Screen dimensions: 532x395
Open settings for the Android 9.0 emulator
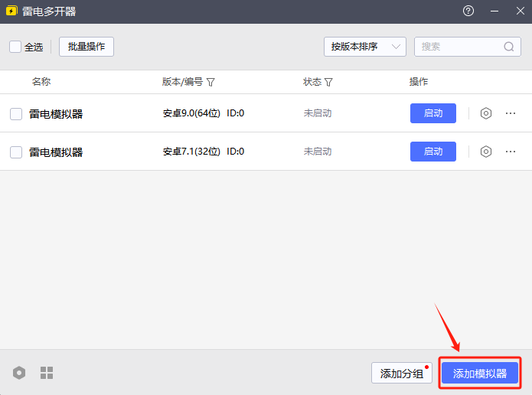click(x=485, y=113)
